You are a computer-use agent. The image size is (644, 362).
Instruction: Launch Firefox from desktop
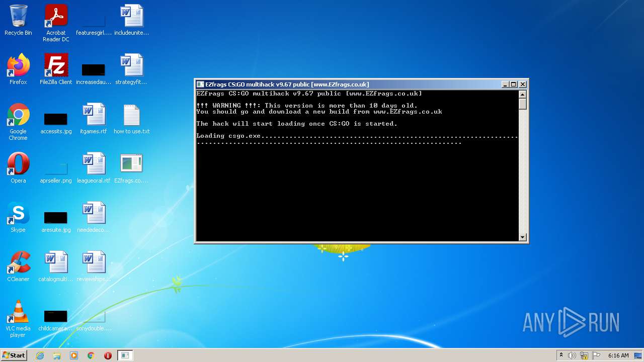(18, 69)
